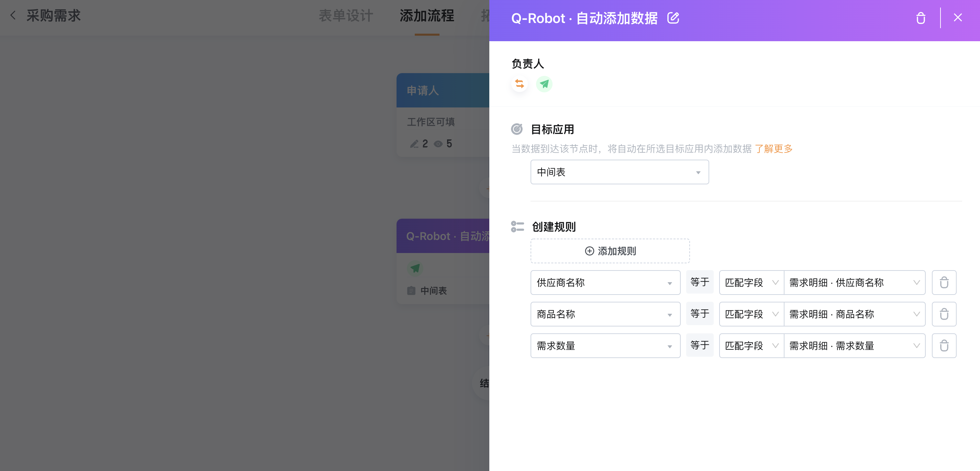Open the 需求明细 · 商品名称 source dropdown
This screenshot has height=471, width=980.
(855, 314)
